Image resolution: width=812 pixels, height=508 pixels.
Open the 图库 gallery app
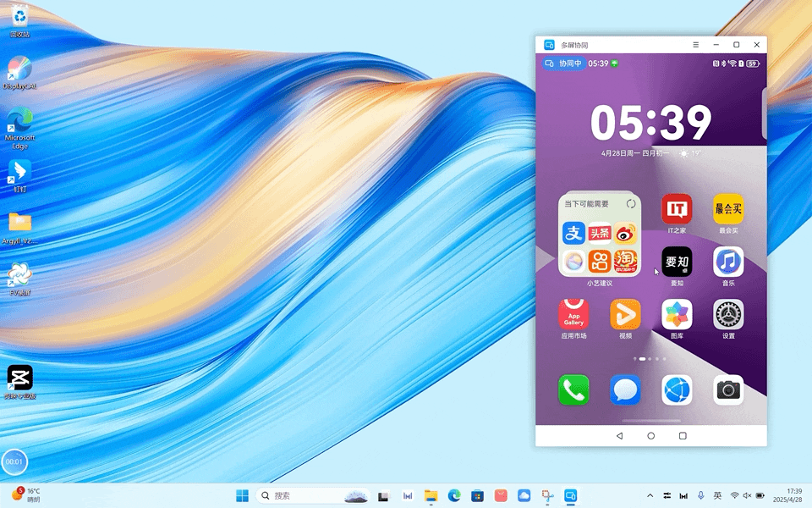[x=677, y=315]
